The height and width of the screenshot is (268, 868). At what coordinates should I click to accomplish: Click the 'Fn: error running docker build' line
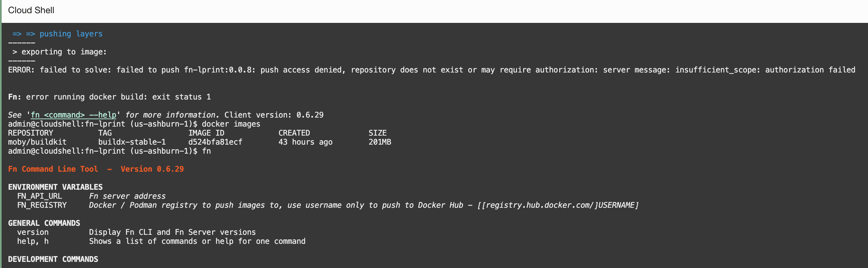coord(109,97)
